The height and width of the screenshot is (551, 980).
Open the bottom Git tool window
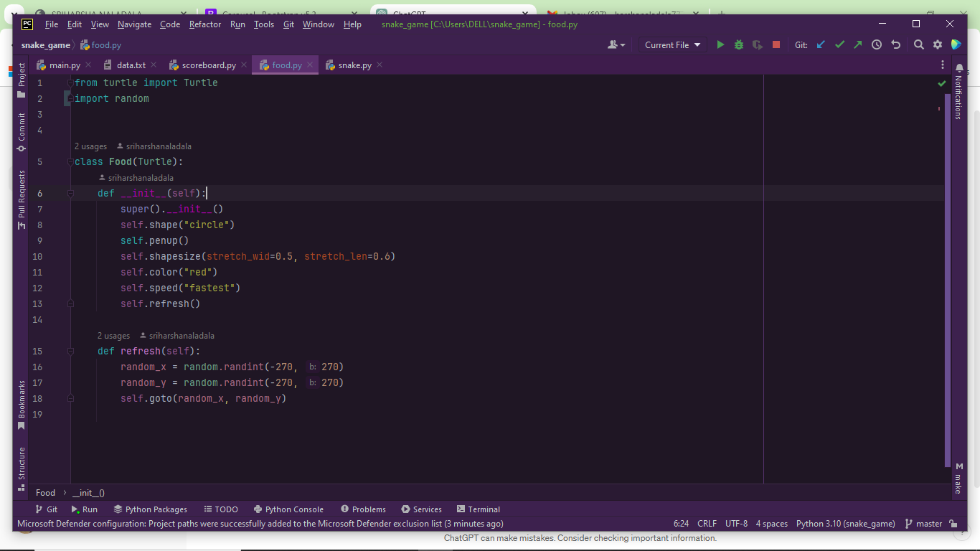point(46,509)
